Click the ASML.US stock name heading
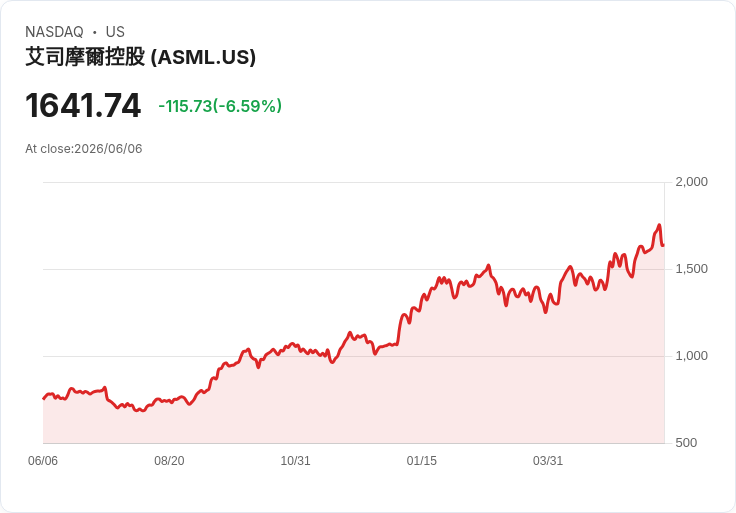 point(140,57)
